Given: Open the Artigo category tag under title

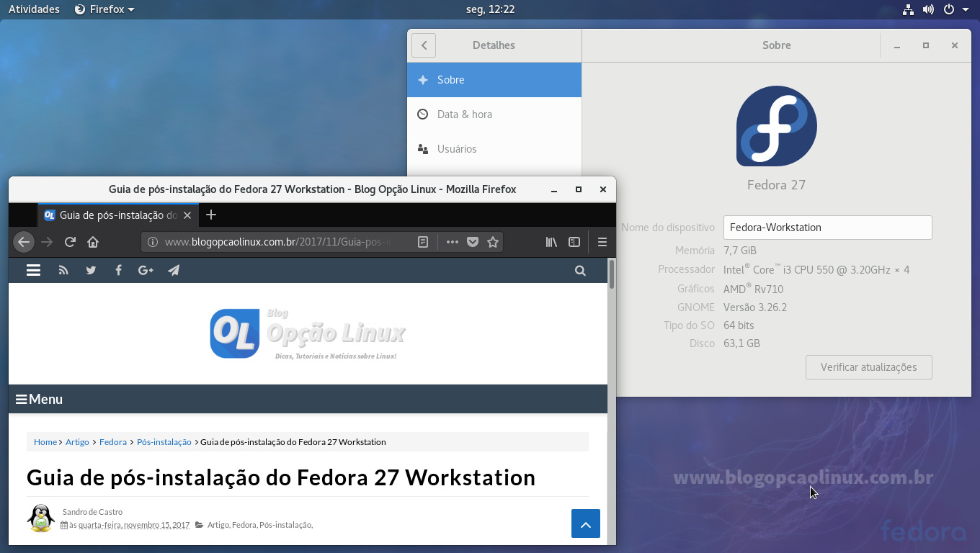Looking at the screenshot, I should coord(218,525).
